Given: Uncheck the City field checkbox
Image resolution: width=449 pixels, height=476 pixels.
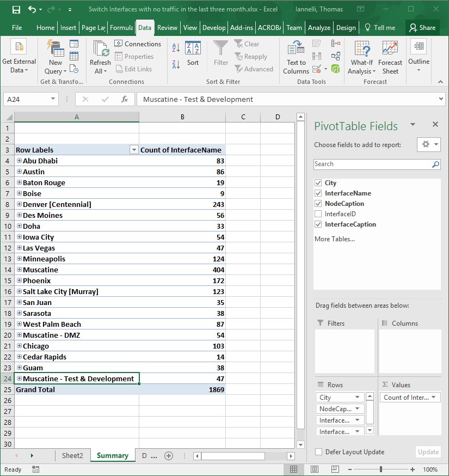Looking at the screenshot, I should 318,183.
